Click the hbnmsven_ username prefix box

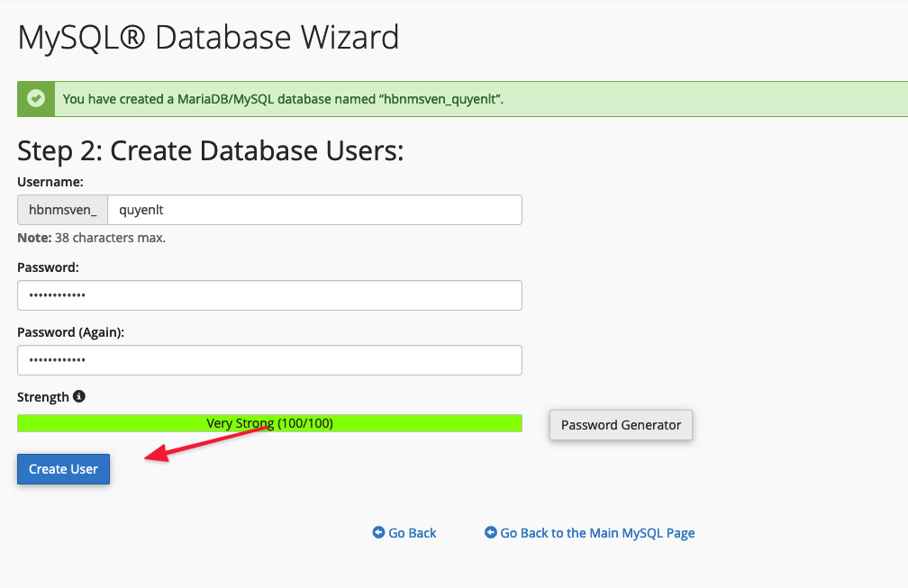[x=62, y=210]
